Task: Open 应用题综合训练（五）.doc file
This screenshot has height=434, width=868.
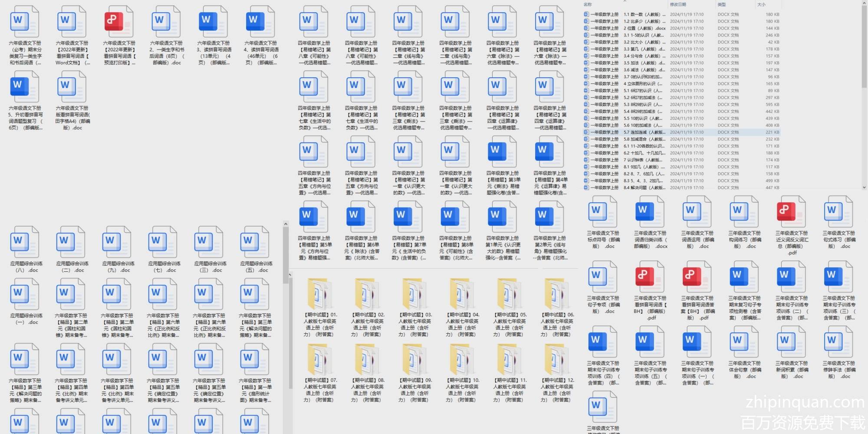Action: 256,243
